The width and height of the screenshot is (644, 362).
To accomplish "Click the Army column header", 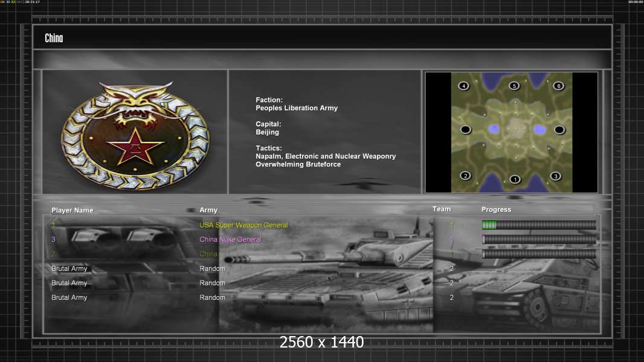I will pos(208,210).
